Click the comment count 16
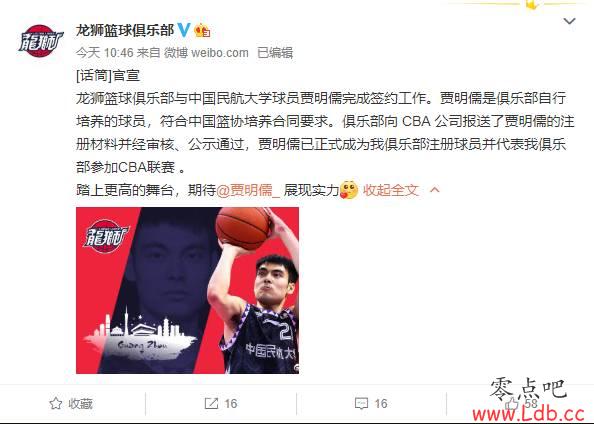594x424 pixels. pyautogui.click(x=381, y=404)
